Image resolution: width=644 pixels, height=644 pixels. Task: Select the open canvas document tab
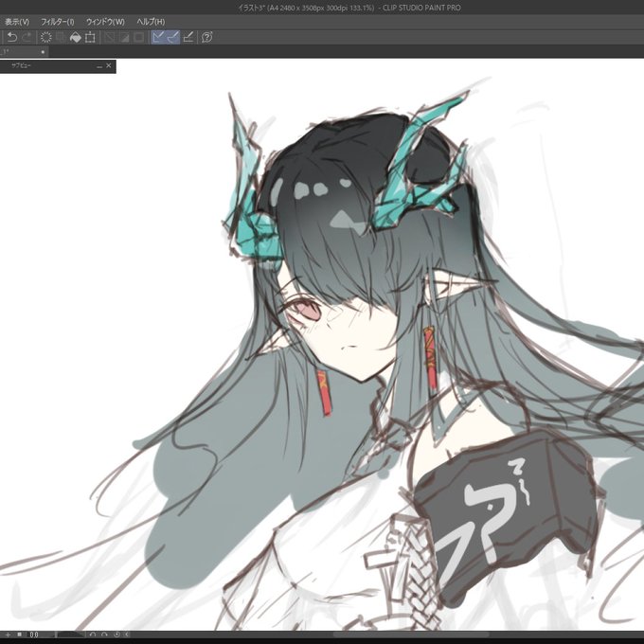[x=24, y=52]
